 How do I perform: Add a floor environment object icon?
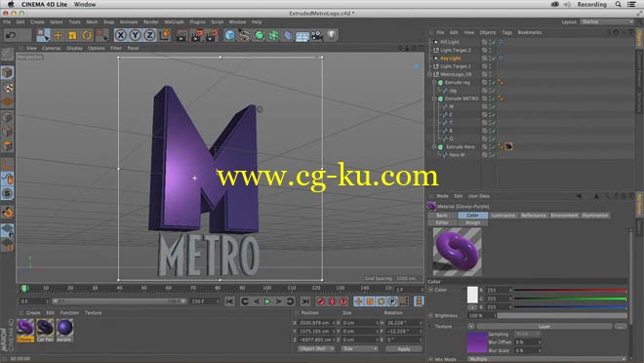tap(302, 36)
